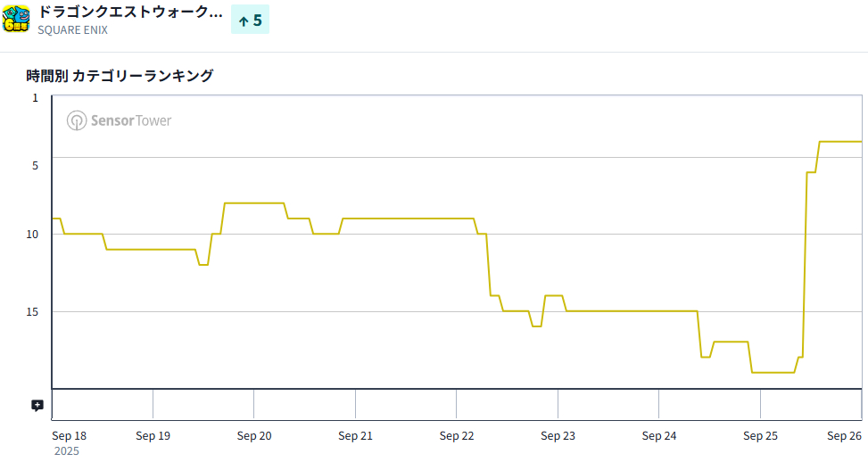
Task: Select the Sep 20 date on the timeline
Action: [x=254, y=436]
